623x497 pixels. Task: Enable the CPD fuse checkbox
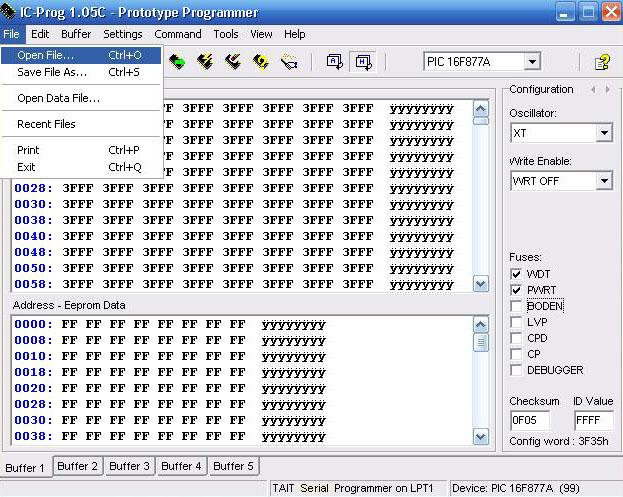pos(516,338)
